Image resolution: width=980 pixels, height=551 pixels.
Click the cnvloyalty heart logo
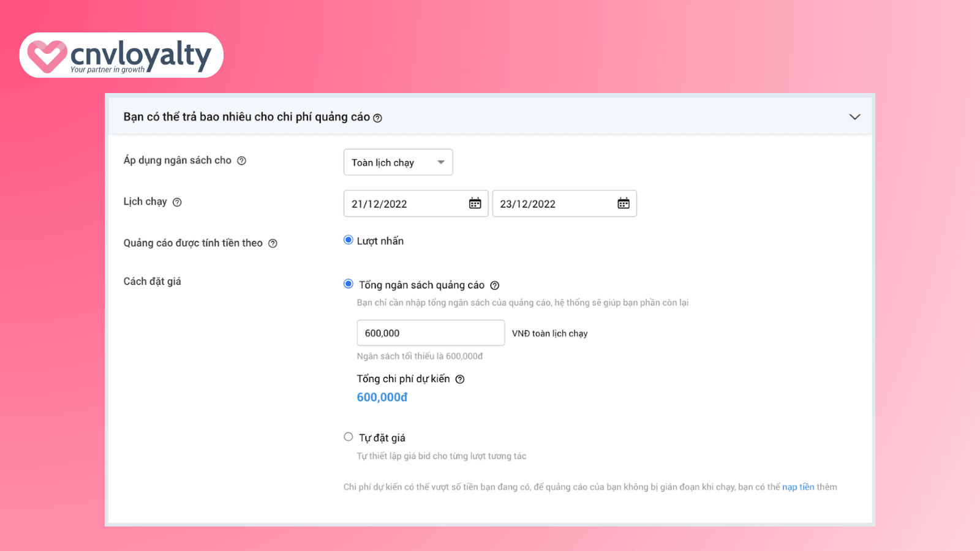47,56
